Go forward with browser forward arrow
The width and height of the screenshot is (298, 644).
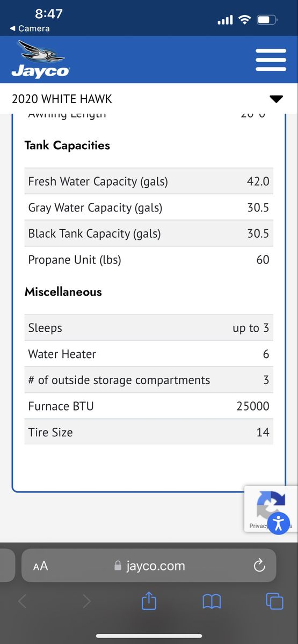pos(86,602)
